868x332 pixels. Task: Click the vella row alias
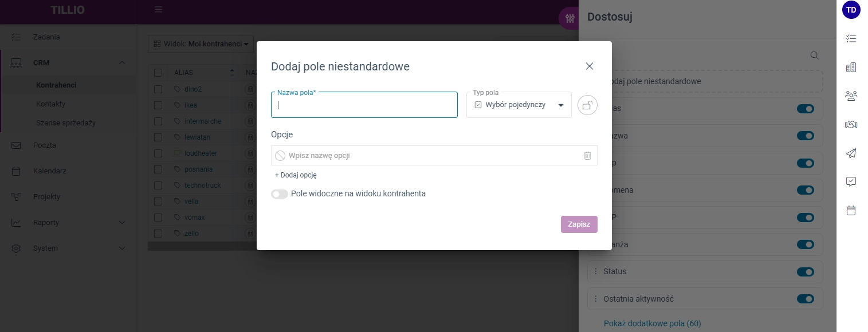pyautogui.click(x=191, y=201)
